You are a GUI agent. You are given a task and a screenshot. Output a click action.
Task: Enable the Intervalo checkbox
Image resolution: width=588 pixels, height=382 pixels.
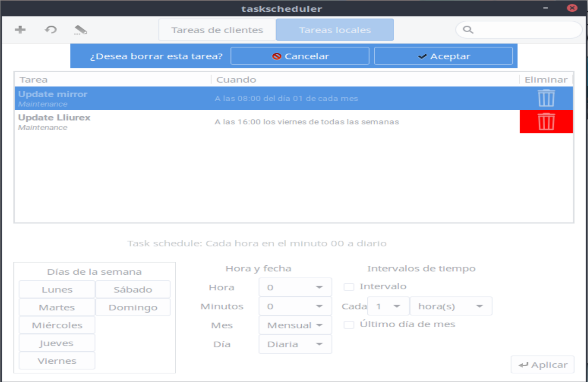(349, 287)
